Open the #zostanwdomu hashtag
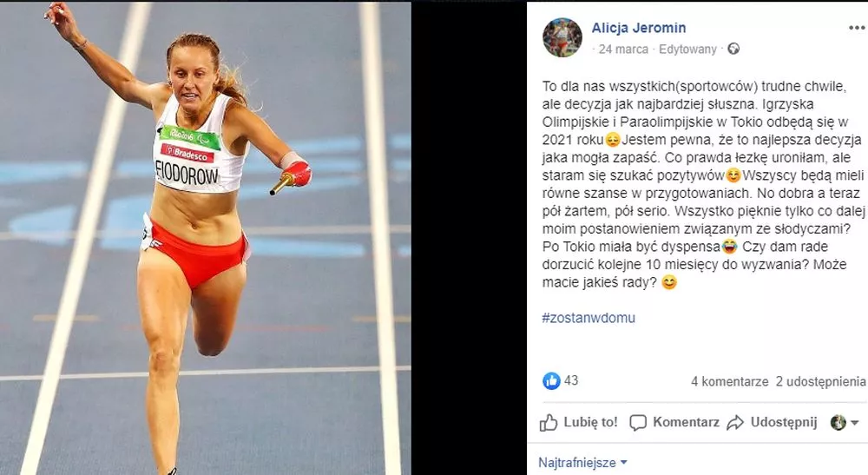Viewport: 868px width, 475px height. coord(589,318)
